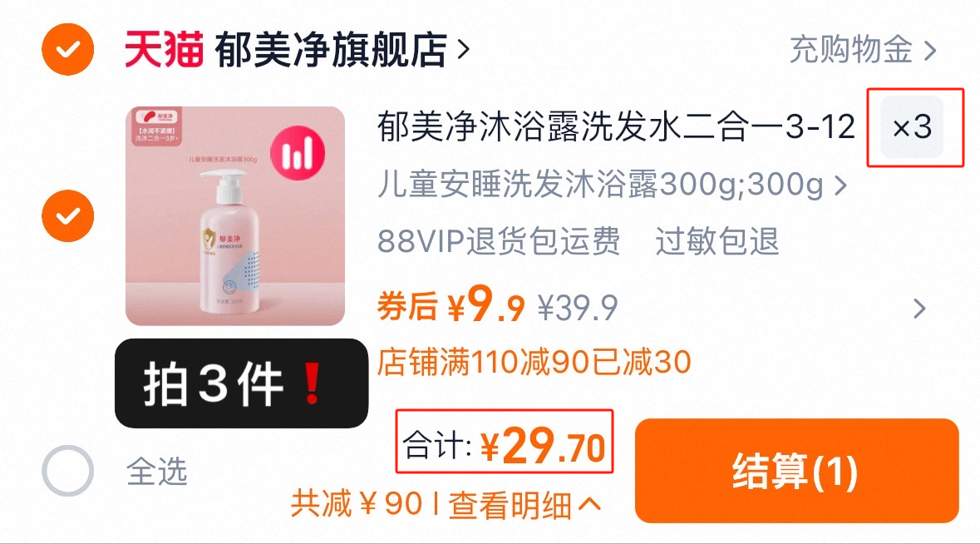Viewport: 980px width, 544px height.
Task: Expand 查看明细 discount details
Action: 524,505
